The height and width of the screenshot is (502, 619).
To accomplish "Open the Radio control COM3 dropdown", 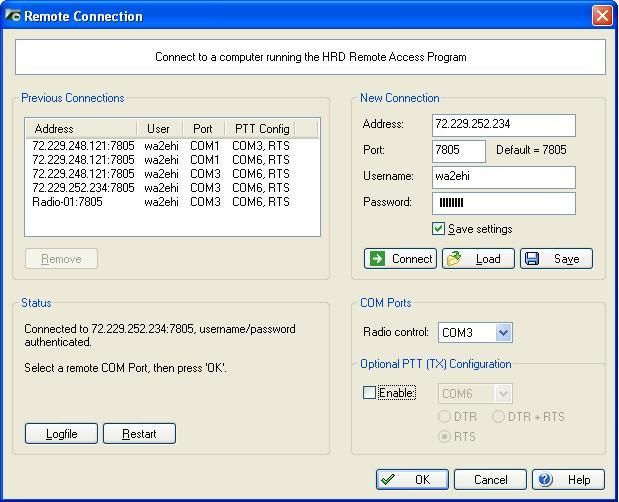I will (502, 333).
